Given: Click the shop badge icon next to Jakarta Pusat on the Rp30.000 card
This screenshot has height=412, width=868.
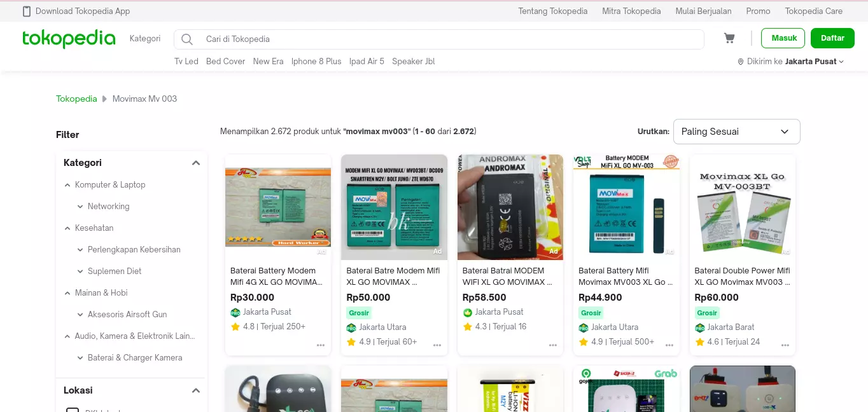Looking at the screenshot, I should [235, 312].
